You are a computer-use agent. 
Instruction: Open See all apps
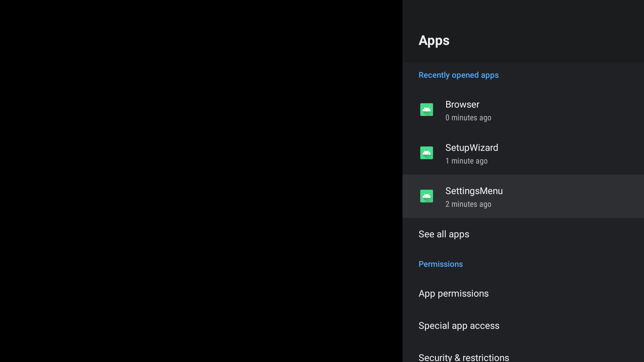pyautogui.click(x=523, y=234)
